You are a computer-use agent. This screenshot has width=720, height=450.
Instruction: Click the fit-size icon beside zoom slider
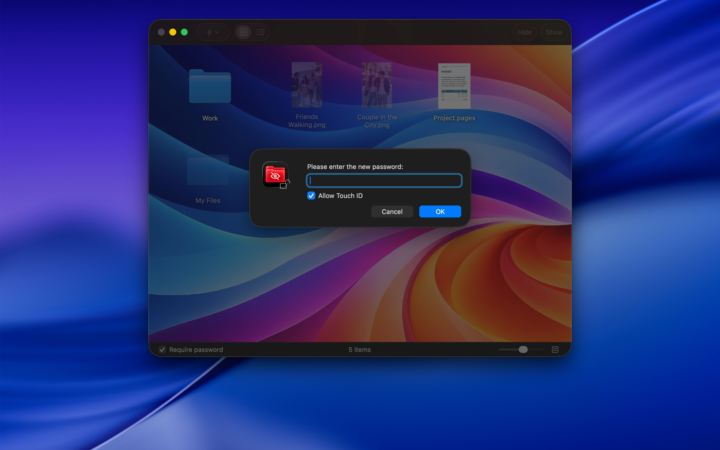(555, 349)
